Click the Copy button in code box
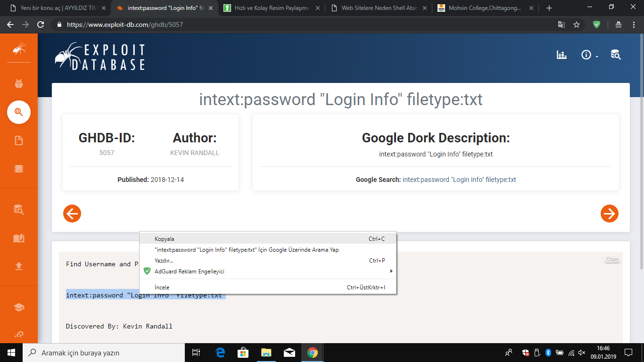Screen dimensions: 644x362 [x=612, y=260]
